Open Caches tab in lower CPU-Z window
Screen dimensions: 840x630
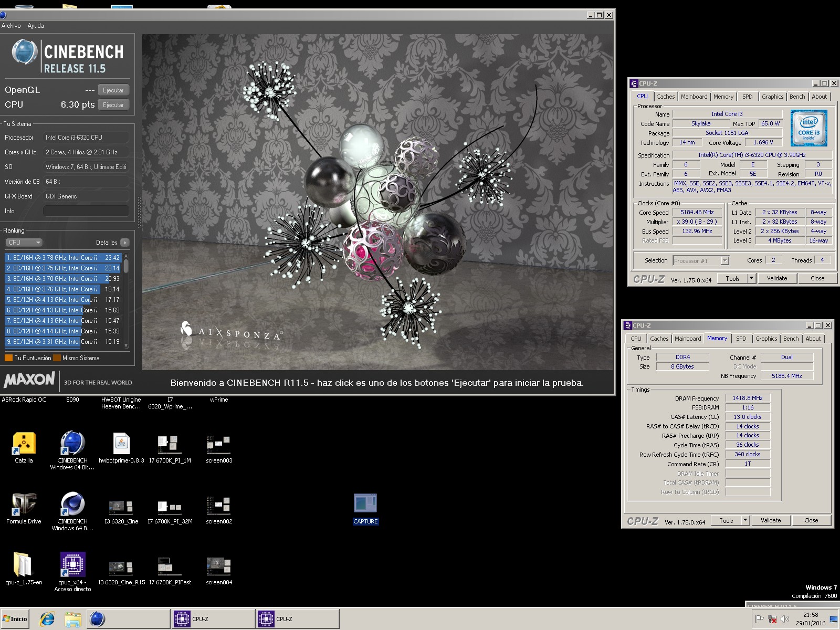[659, 339]
